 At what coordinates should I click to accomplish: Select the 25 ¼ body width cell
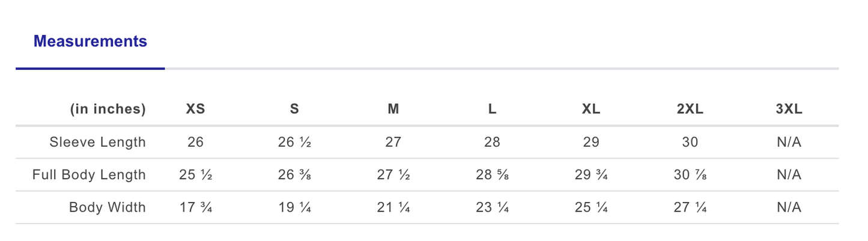[591, 207]
